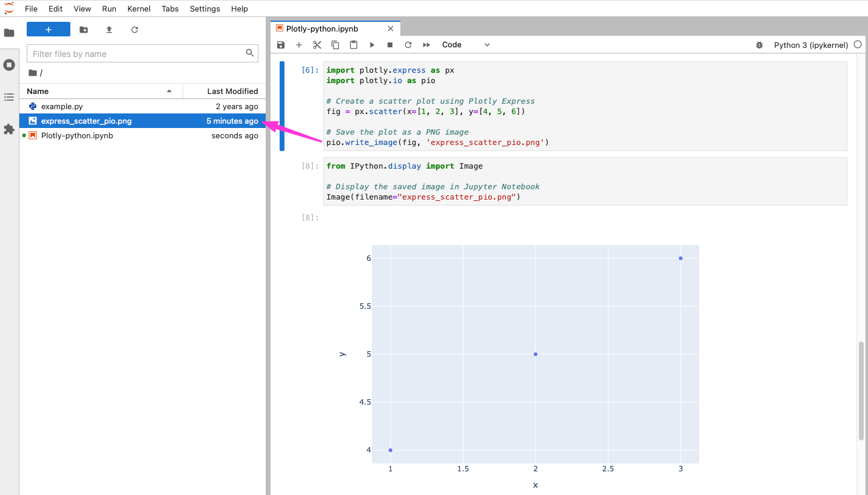Open the Table of Contents sidebar

(9, 97)
